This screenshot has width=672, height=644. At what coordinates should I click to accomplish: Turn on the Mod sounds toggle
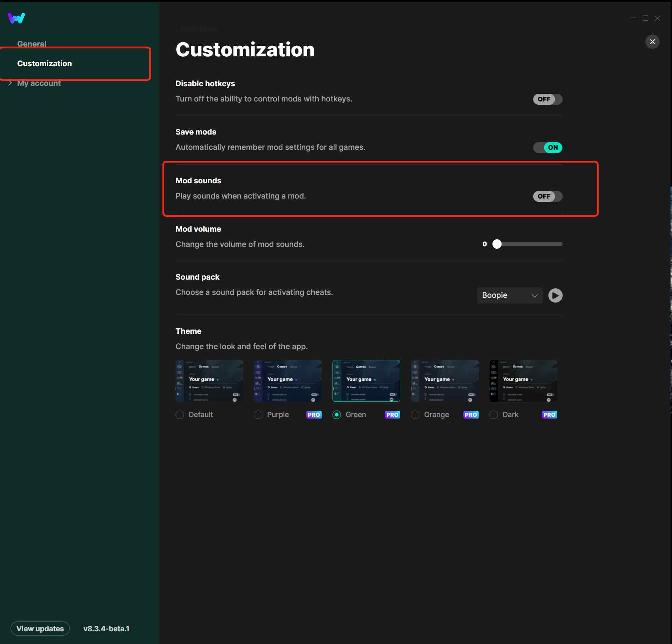click(547, 196)
